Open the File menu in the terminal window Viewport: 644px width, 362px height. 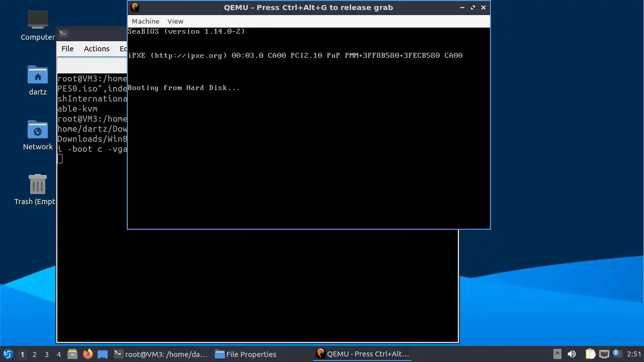point(67,49)
